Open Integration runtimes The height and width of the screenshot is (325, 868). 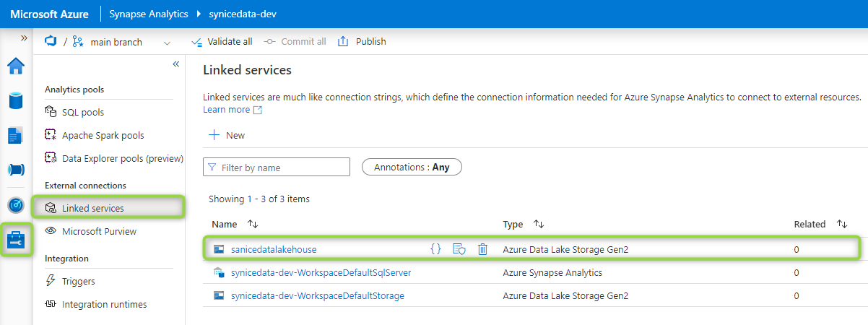(x=104, y=304)
